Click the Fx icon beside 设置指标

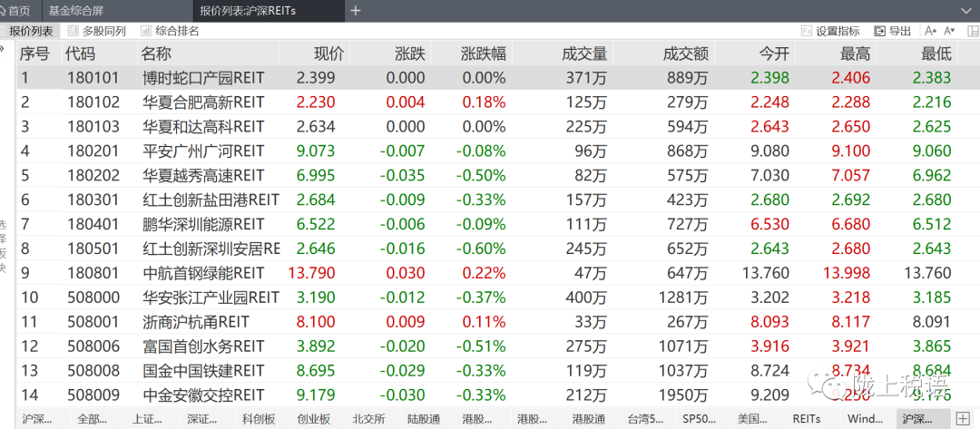807,31
